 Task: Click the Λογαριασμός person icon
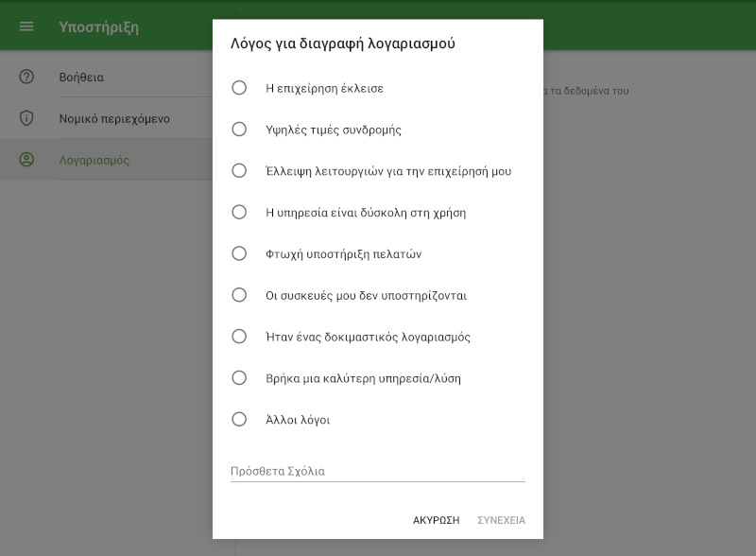(26, 159)
